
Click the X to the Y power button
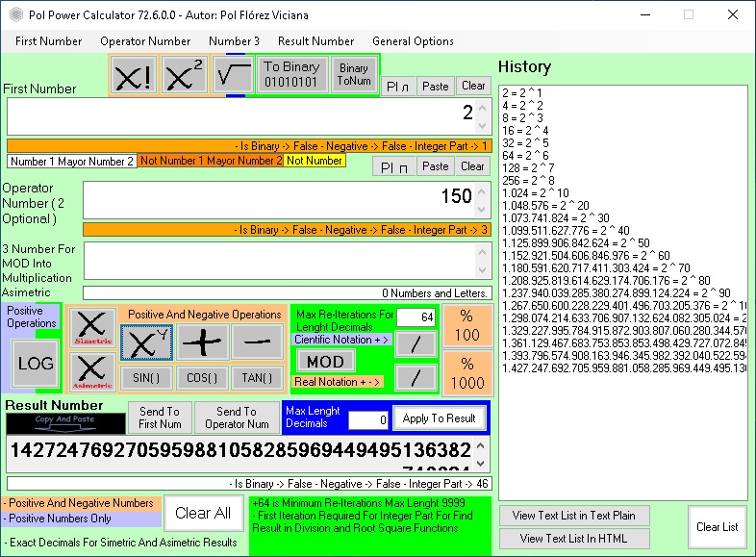point(146,342)
